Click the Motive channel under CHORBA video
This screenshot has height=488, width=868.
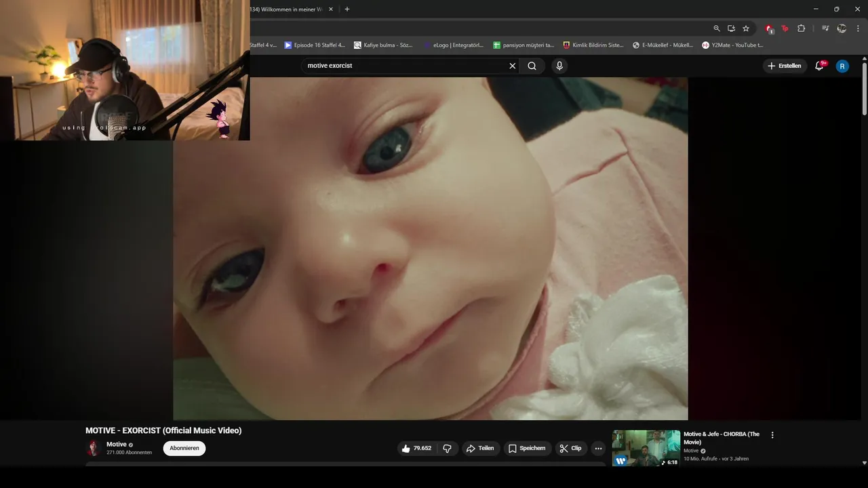[691, 451]
